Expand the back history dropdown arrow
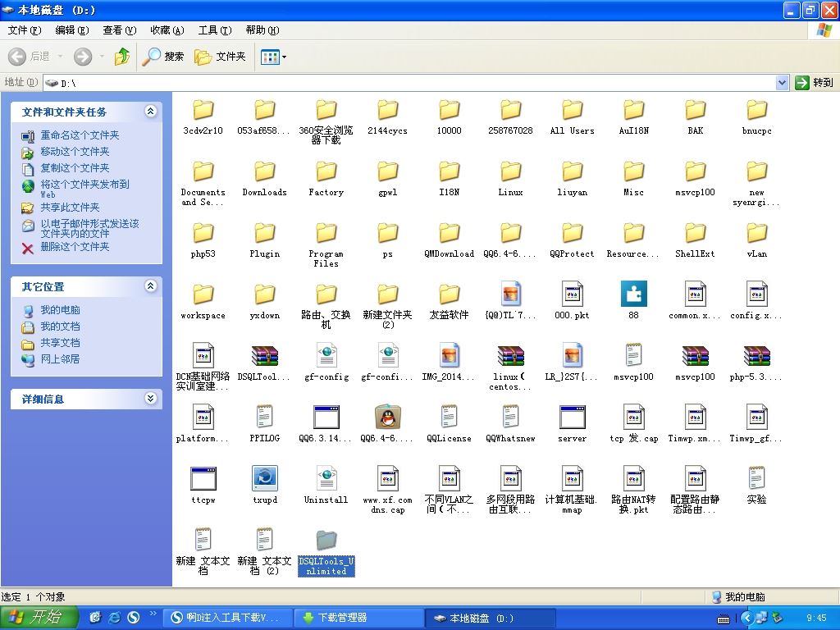 [x=60, y=57]
